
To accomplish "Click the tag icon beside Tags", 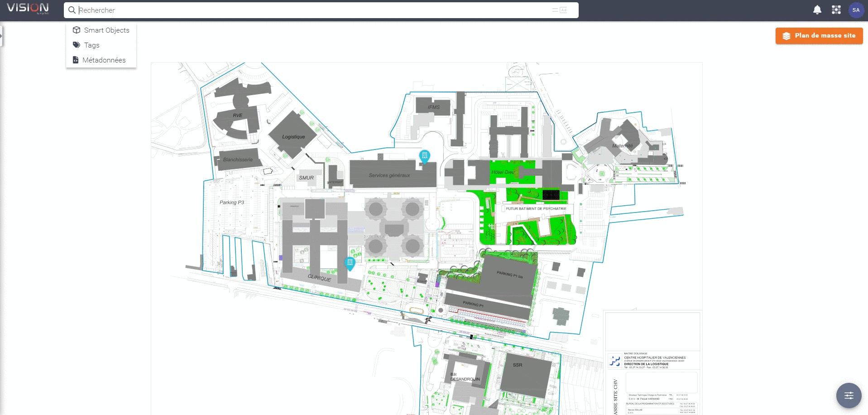I will coord(77,45).
